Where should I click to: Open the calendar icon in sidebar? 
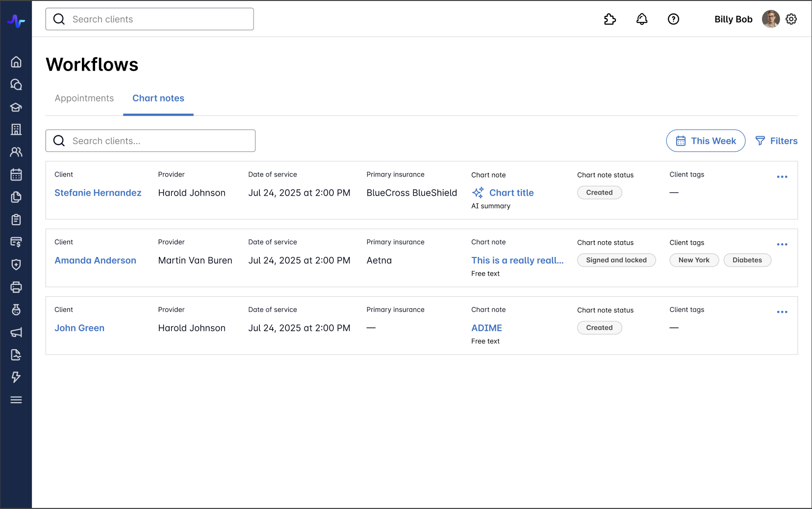click(x=16, y=175)
